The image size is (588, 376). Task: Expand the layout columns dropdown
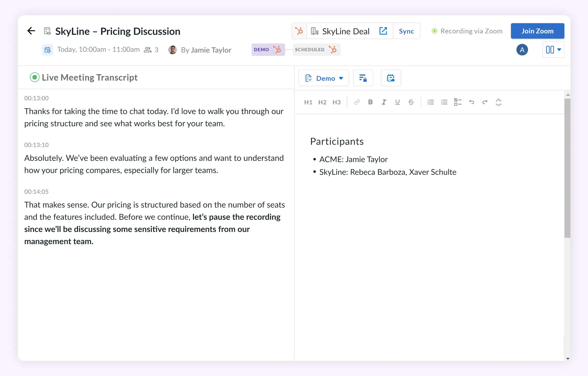click(x=553, y=50)
